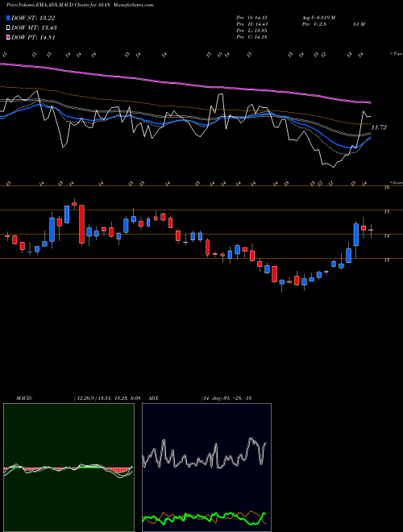403x532 pixels.
Task: Select the 'DOW PT: 14.81' label
Action: (x=33, y=37)
